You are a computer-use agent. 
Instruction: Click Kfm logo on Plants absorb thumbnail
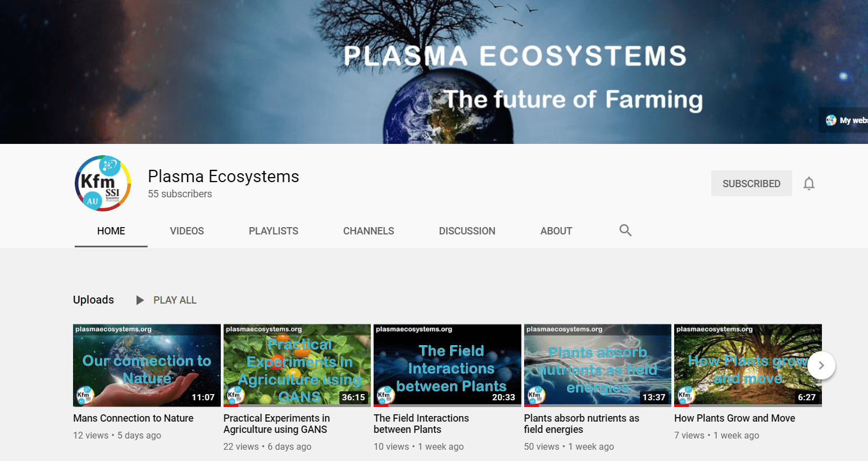point(536,395)
